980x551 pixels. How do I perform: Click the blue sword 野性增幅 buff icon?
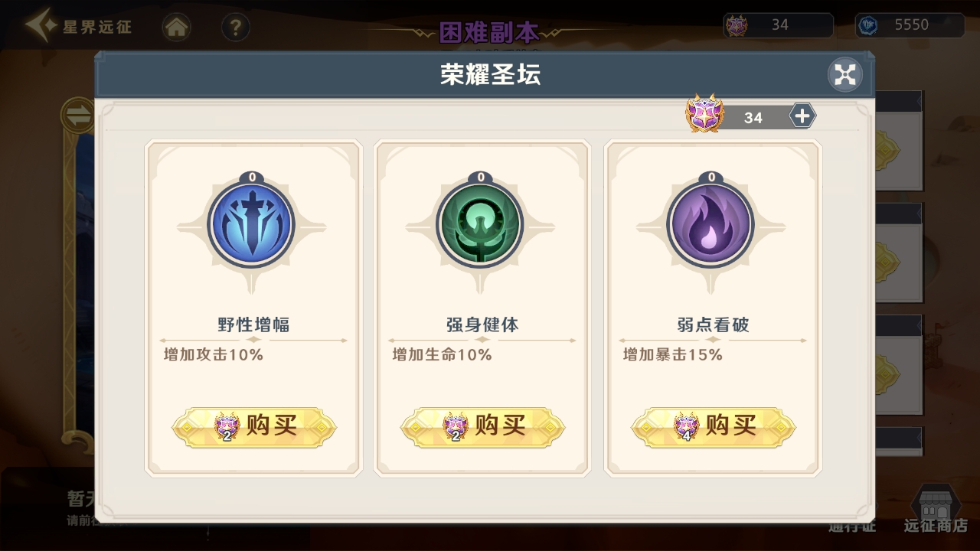[251, 225]
